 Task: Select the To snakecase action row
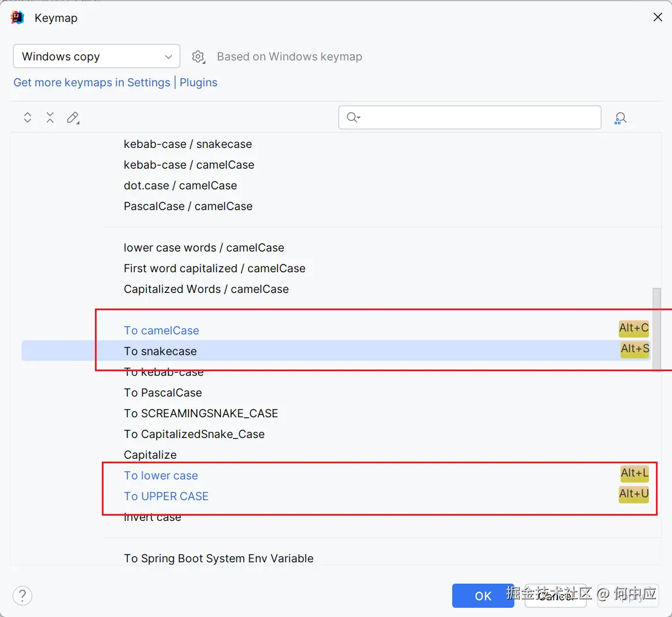(x=161, y=351)
